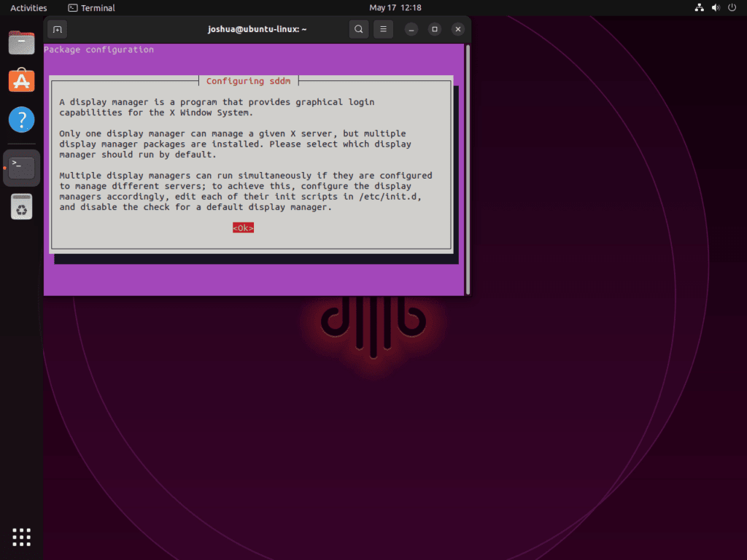Open the Terminal app menu in the top bar
The image size is (747, 560).
[x=90, y=7]
